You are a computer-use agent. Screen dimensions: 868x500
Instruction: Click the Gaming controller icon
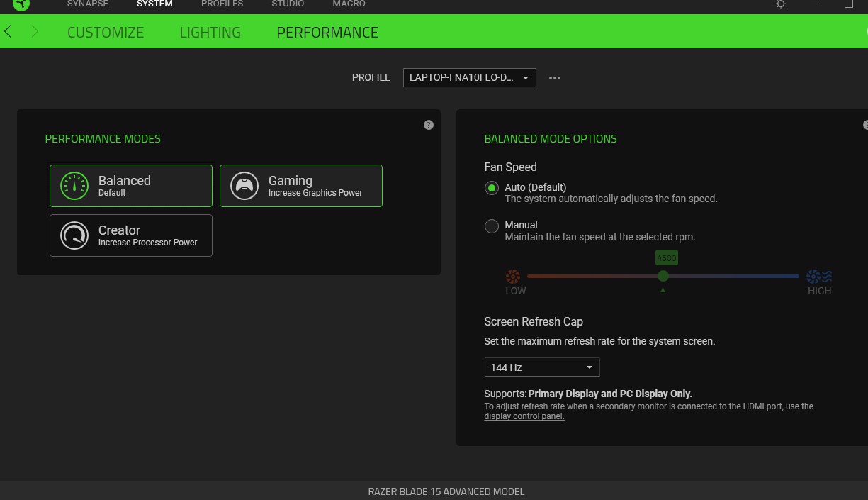pyautogui.click(x=244, y=186)
